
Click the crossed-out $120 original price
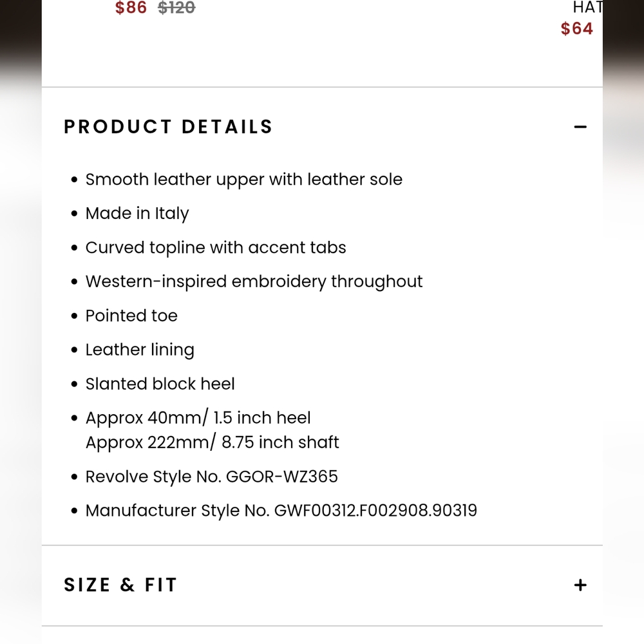pos(176,8)
